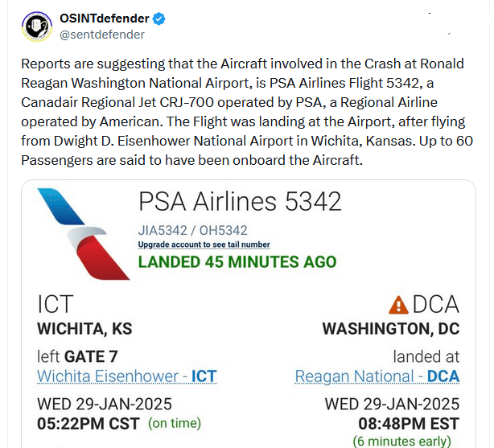Open the Reagan National - DCA link

[x=377, y=376]
